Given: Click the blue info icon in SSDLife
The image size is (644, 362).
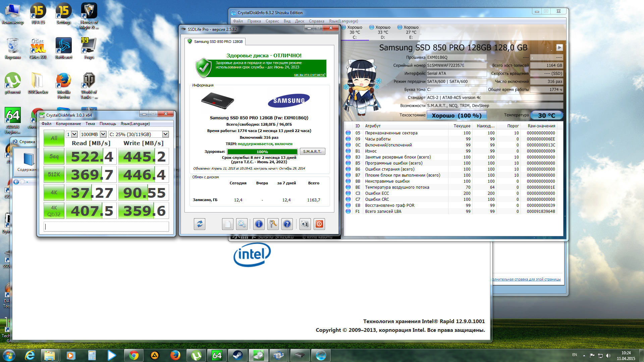Looking at the screenshot, I should coord(259,224).
